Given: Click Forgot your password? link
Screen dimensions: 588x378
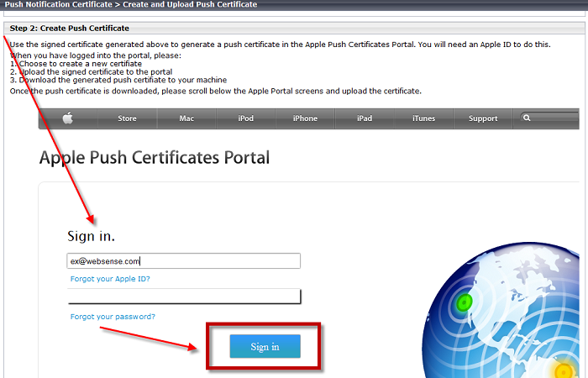Looking at the screenshot, I should [x=113, y=317].
